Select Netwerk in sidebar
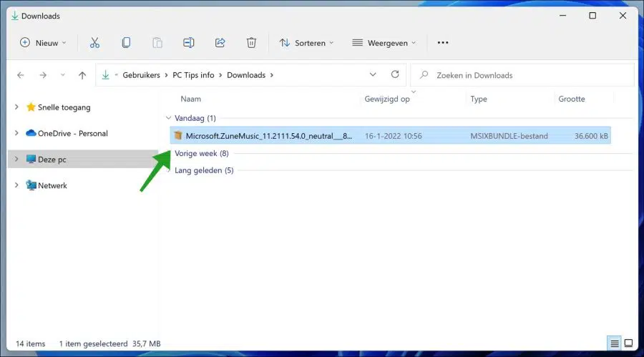Screen dimensions: 644x357 (x=52, y=185)
